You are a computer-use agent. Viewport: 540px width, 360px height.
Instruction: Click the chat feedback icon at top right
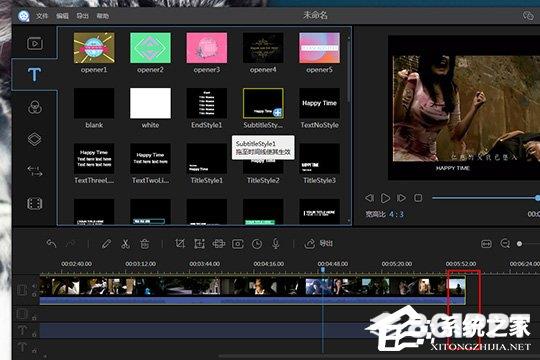[x=528, y=16]
